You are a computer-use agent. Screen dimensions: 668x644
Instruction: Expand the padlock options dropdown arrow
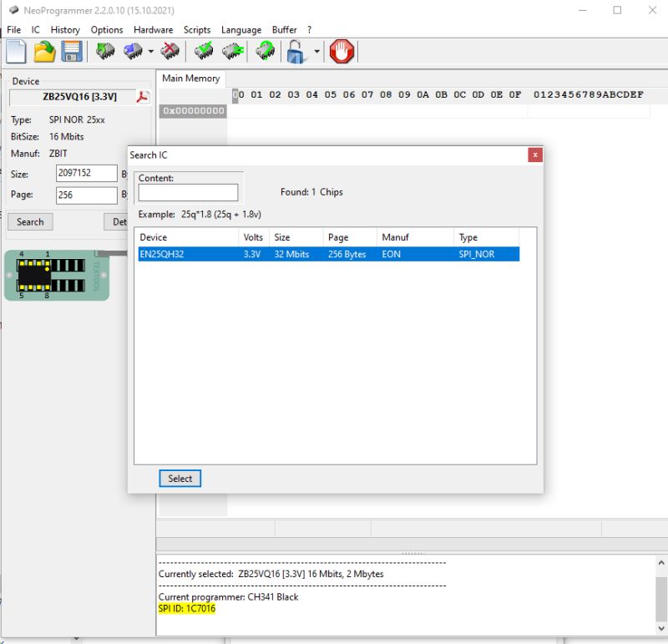[x=315, y=51]
